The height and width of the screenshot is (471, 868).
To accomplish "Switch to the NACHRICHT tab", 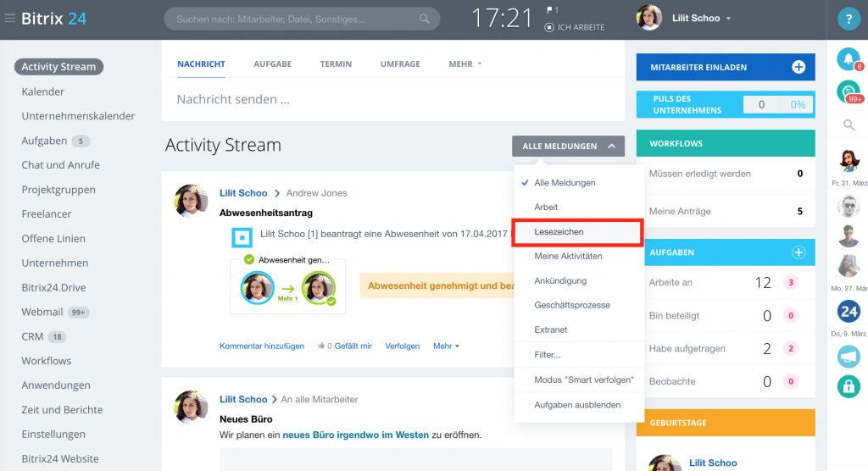I will (x=201, y=64).
